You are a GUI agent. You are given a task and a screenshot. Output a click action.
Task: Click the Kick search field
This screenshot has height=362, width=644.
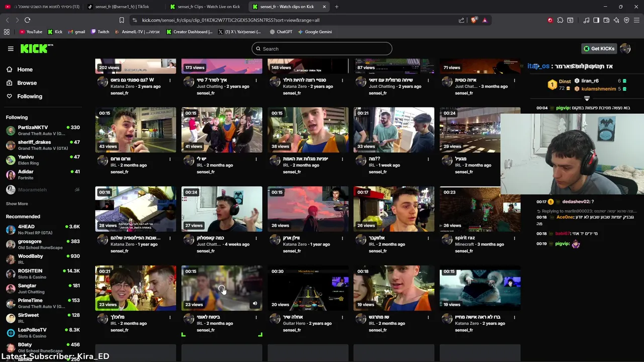click(x=322, y=49)
